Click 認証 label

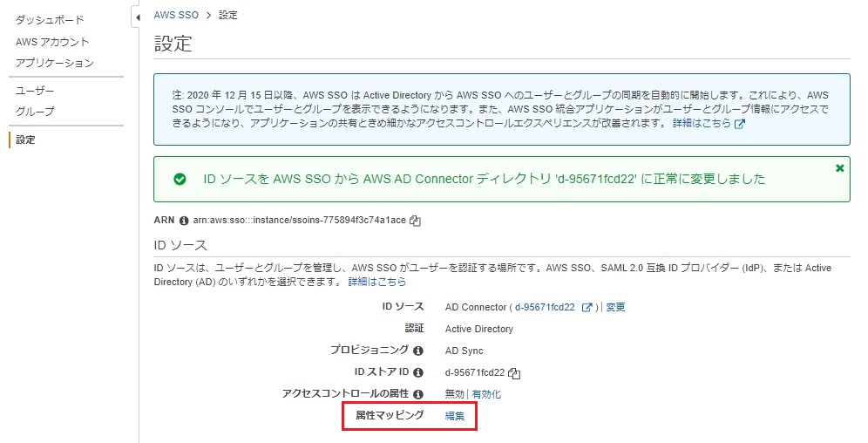point(414,329)
